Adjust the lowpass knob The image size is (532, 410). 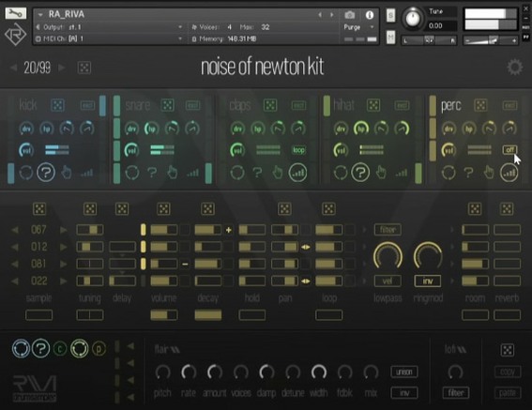[x=388, y=255]
